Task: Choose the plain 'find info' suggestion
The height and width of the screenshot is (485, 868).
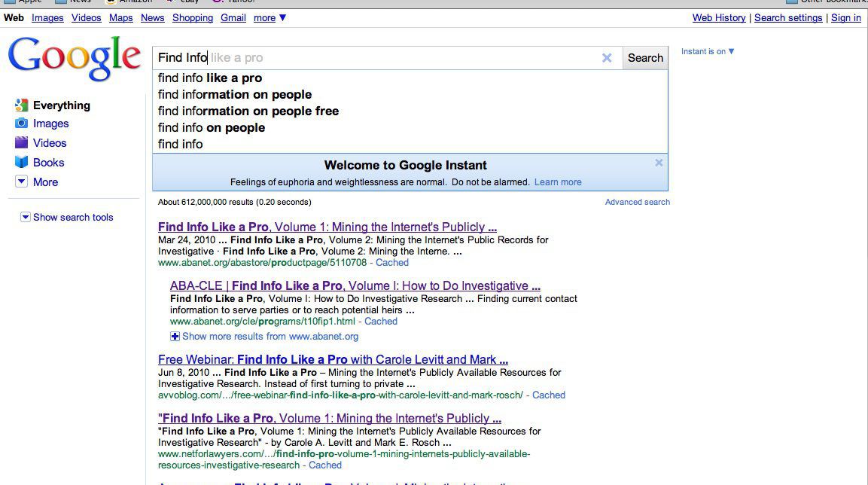Action: click(410, 144)
